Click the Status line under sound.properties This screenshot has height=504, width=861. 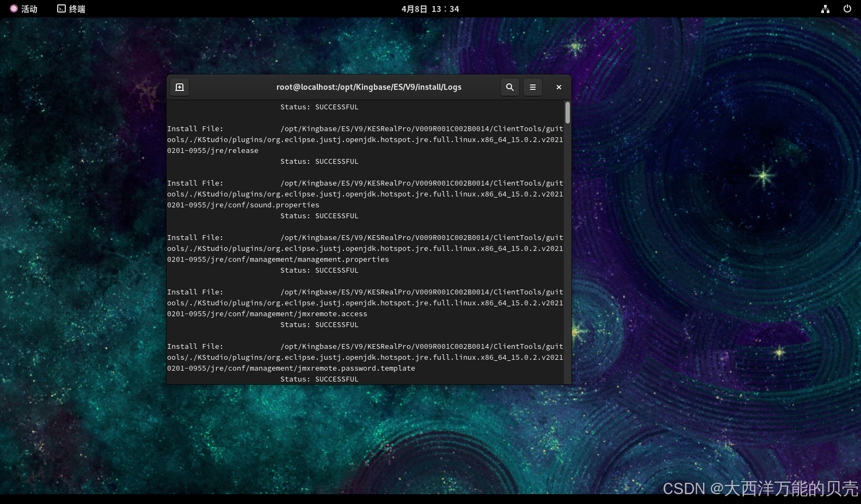[x=319, y=216]
